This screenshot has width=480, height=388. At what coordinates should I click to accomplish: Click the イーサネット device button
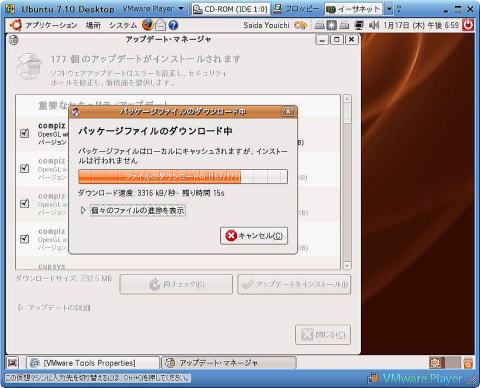(x=354, y=9)
